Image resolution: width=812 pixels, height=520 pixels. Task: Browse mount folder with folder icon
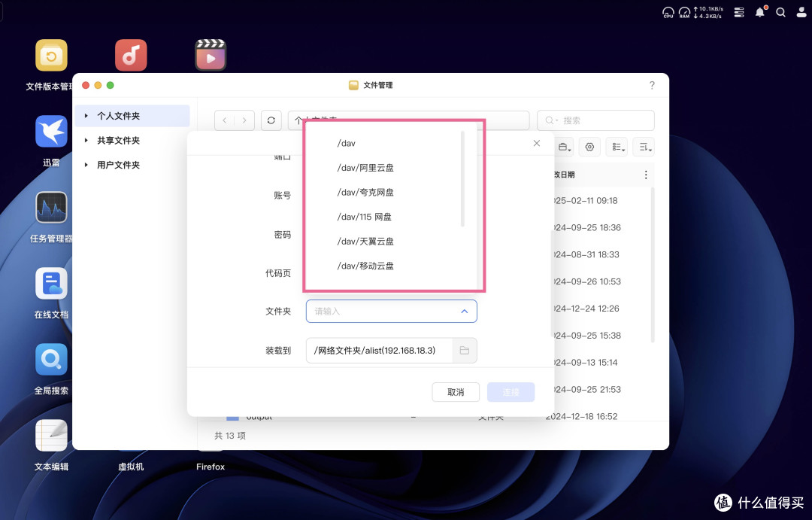point(465,351)
